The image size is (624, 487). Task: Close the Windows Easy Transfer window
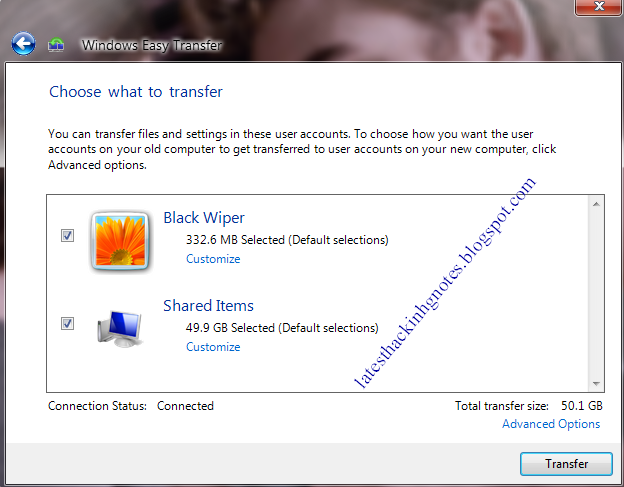point(599,7)
